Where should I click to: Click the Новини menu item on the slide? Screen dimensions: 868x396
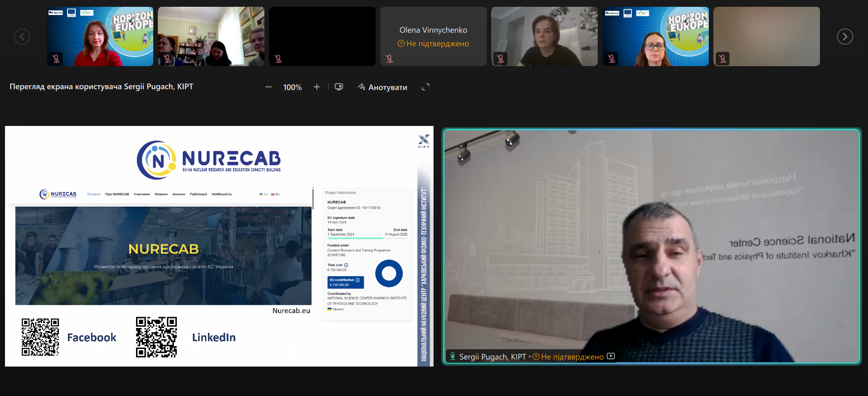point(161,194)
